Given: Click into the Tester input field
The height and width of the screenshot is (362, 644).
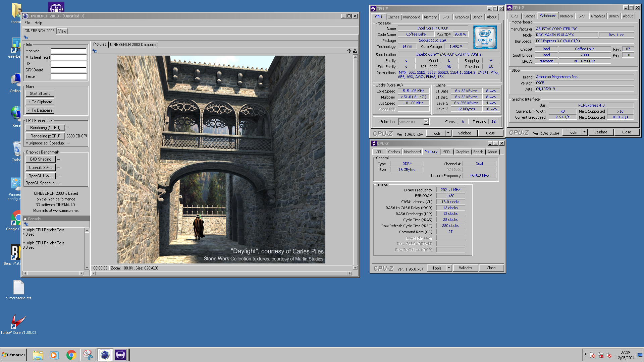Looking at the screenshot, I should click(x=68, y=76).
